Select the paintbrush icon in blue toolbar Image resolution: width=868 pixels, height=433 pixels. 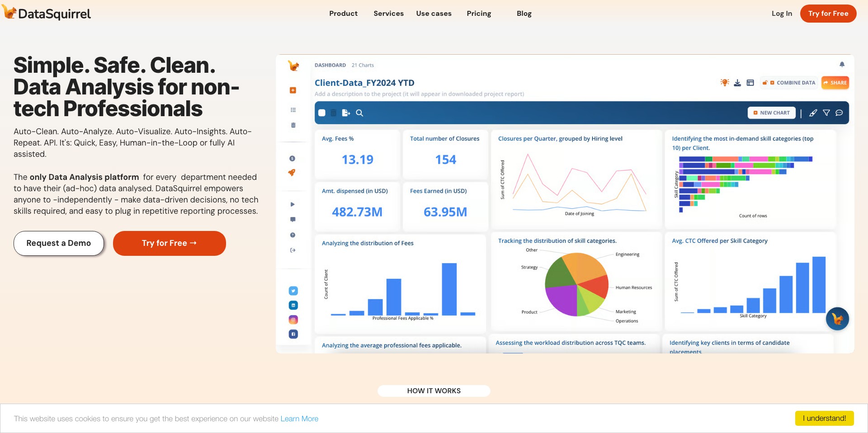(813, 113)
